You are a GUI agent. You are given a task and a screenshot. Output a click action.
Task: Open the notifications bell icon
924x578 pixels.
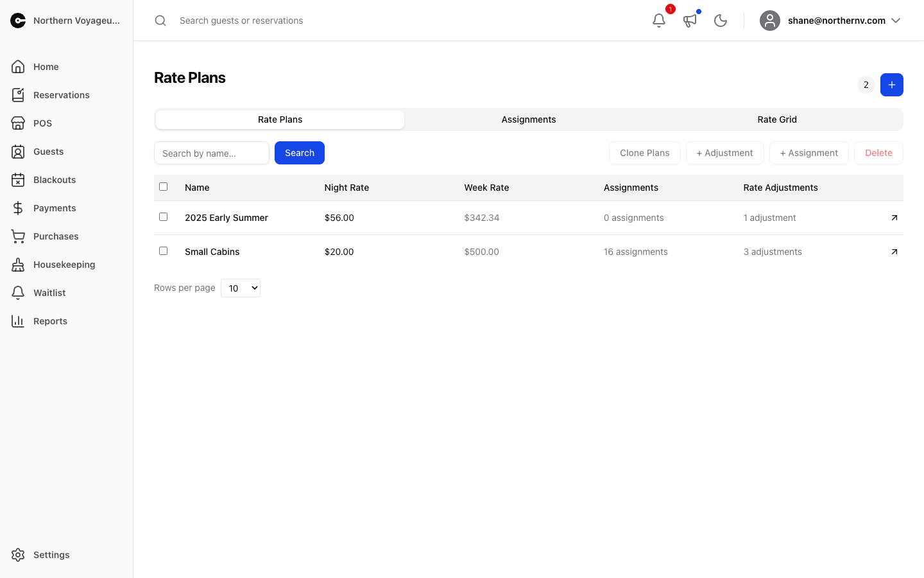click(x=659, y=21)
